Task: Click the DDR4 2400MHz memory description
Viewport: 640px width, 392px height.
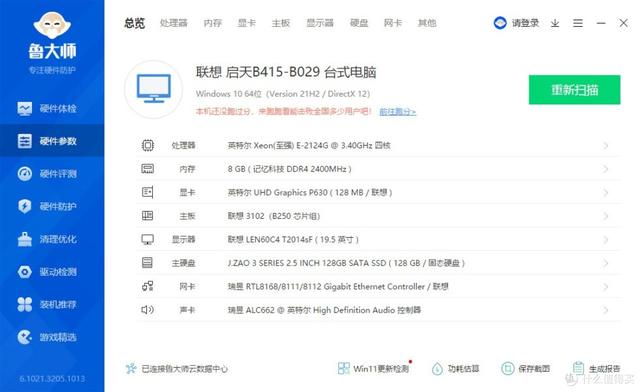Action: 289,169
